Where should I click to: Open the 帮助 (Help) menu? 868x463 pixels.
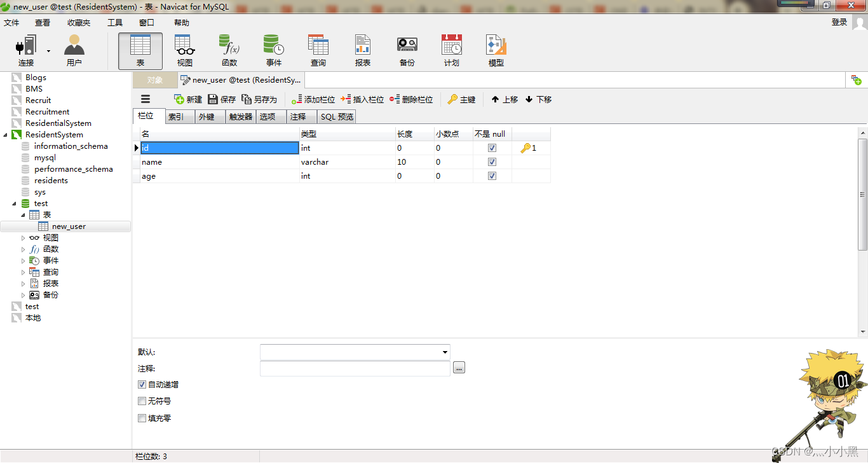point(182,22)
